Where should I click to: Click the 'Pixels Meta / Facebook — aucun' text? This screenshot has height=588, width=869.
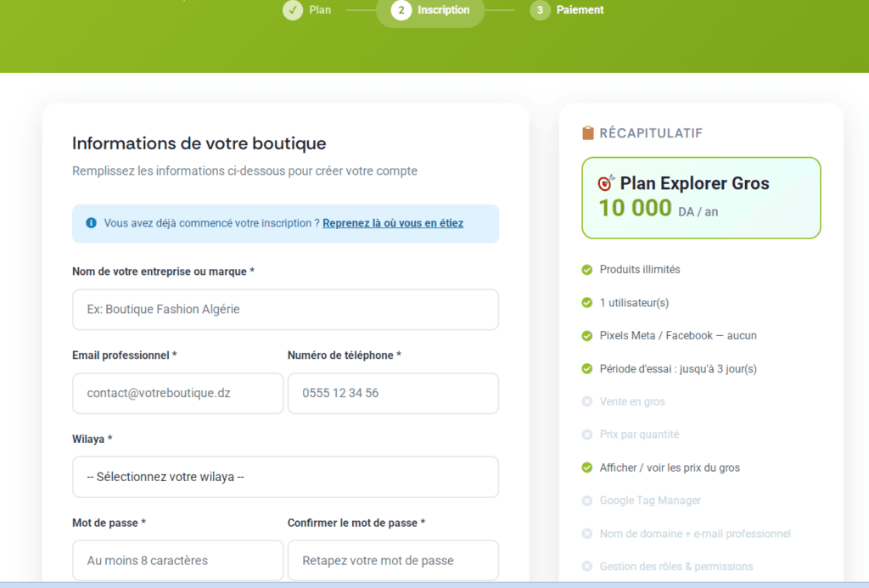pos(678,336)
